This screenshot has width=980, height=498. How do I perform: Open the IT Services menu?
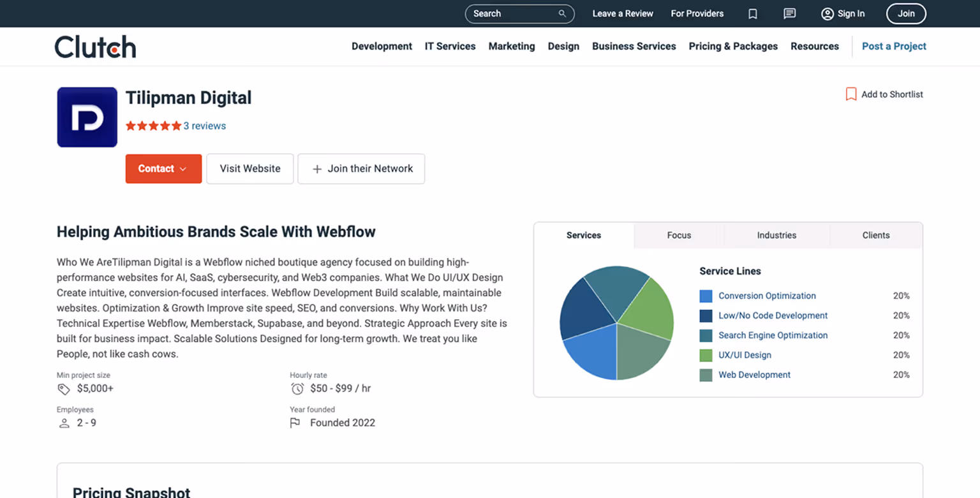tap(450, 46)
